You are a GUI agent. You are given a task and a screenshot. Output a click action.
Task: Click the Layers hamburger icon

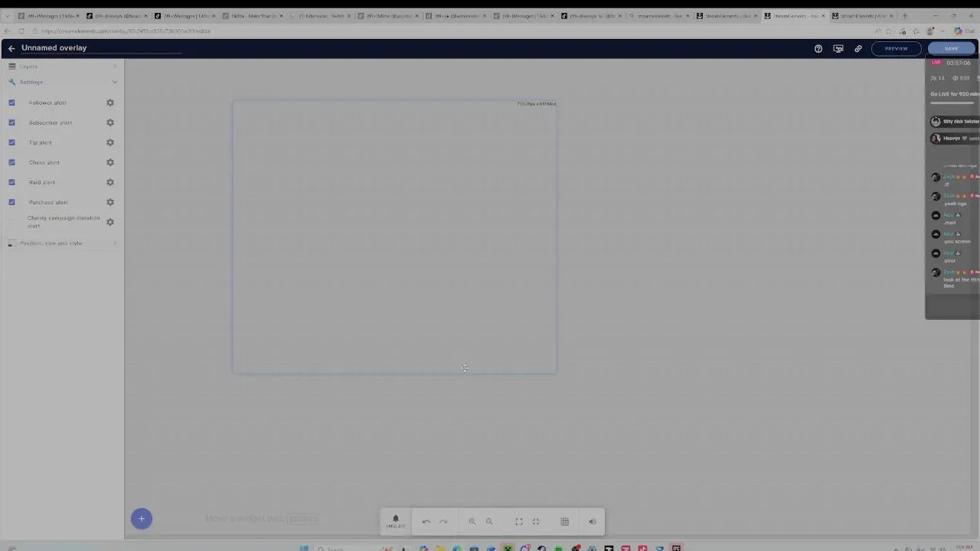(11, 67)
